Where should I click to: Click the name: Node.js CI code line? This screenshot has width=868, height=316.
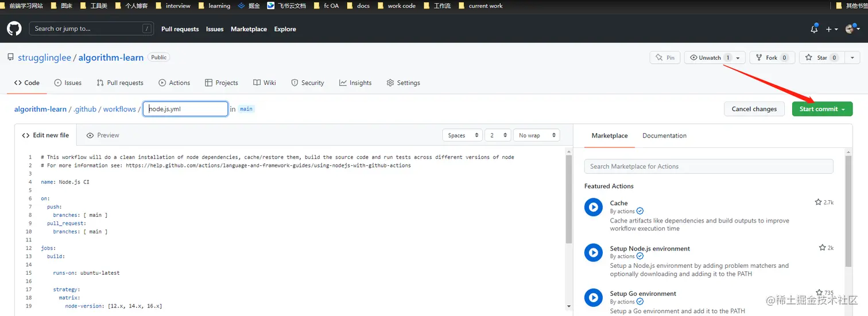[x=65, y=182]
